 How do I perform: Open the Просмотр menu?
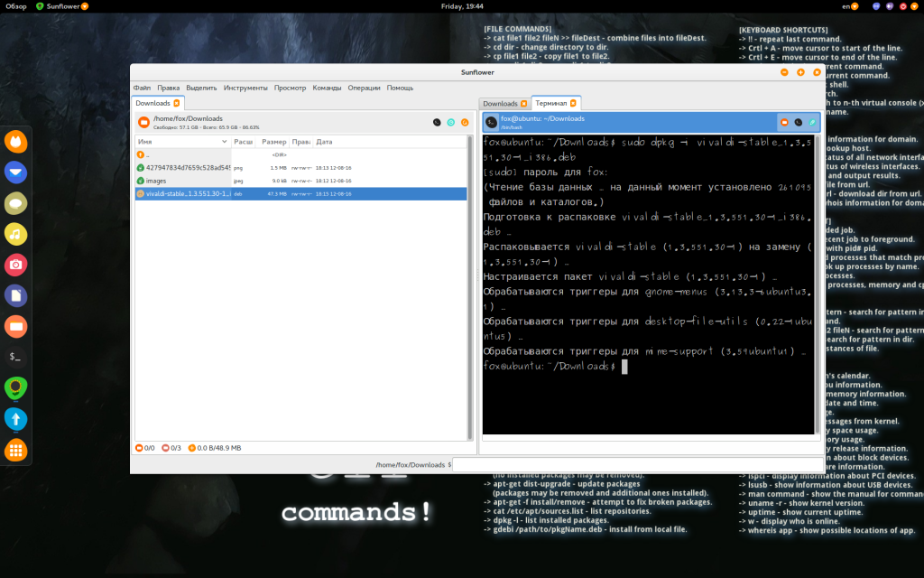290,88
